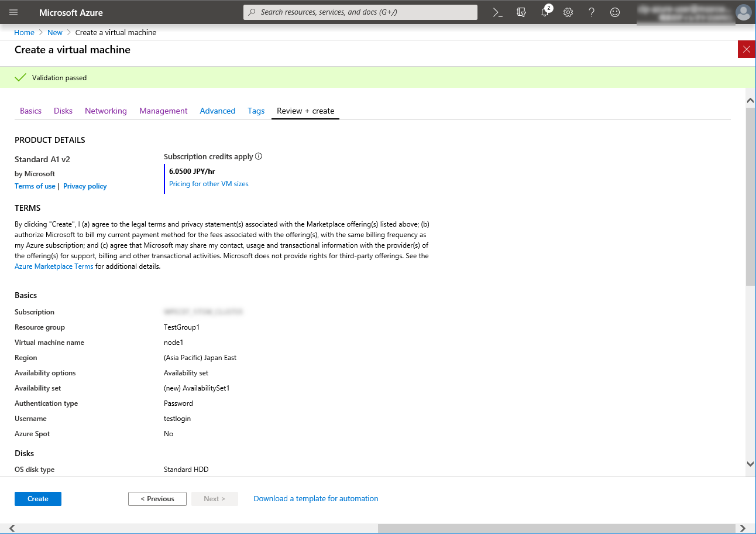Switch to the Basics tab
The height and width of the screenshot is (534, 756).
30,111
